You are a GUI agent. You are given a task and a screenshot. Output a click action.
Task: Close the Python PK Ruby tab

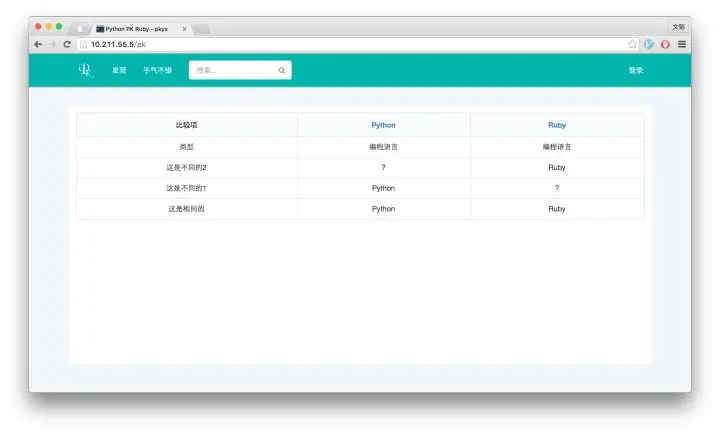(x=185, y=29)
